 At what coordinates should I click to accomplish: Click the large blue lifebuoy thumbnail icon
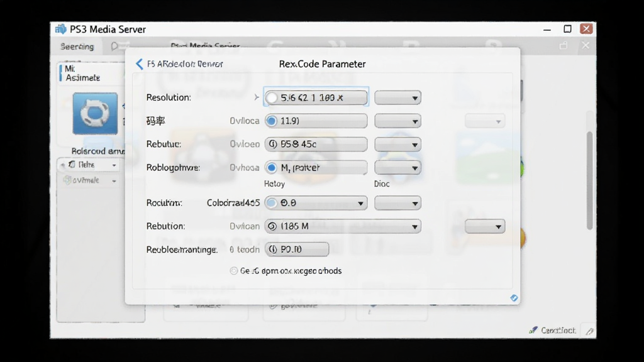coord(95,114)
